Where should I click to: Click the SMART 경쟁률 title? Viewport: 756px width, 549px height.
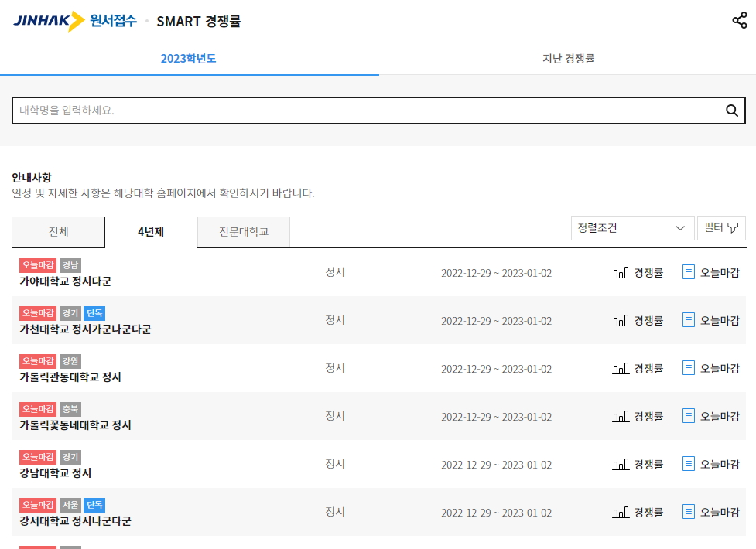coord(199,21)
